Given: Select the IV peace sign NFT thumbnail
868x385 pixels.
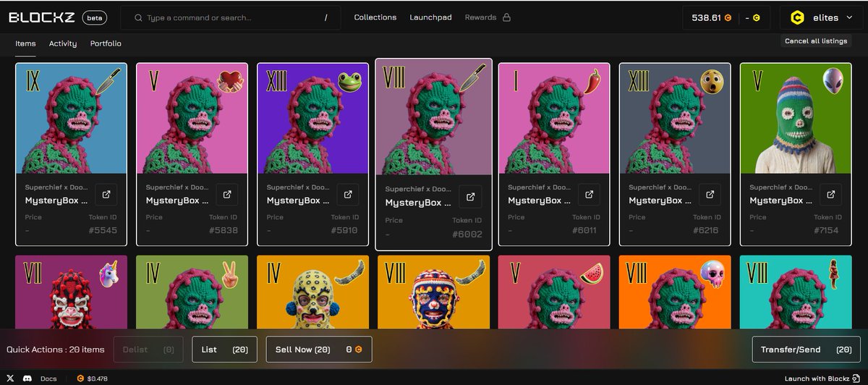Looking at the screenshot, I should click(x=192, y=292).
